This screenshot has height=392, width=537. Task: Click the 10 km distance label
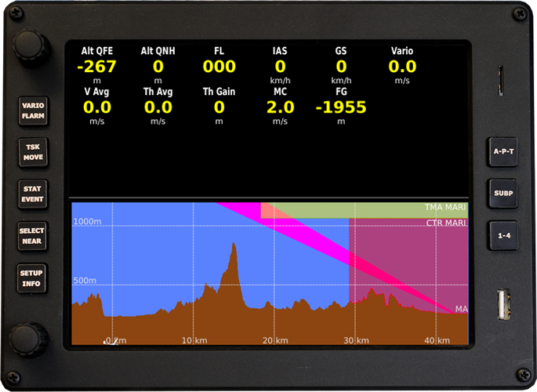point(194,340)
